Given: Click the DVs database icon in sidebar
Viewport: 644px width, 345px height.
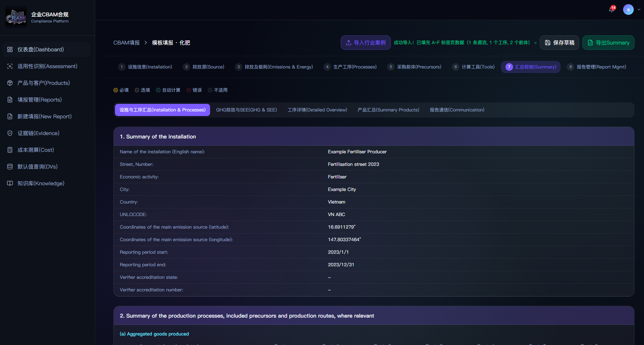Looking at the screenshot, I should click(10, 167).
